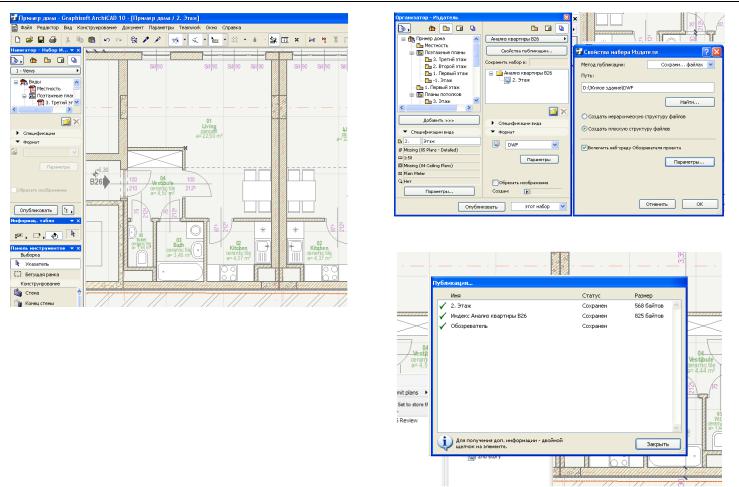
Task: Open the Project Map icon in Navigator panel
Action: click(x=33, y=60)
